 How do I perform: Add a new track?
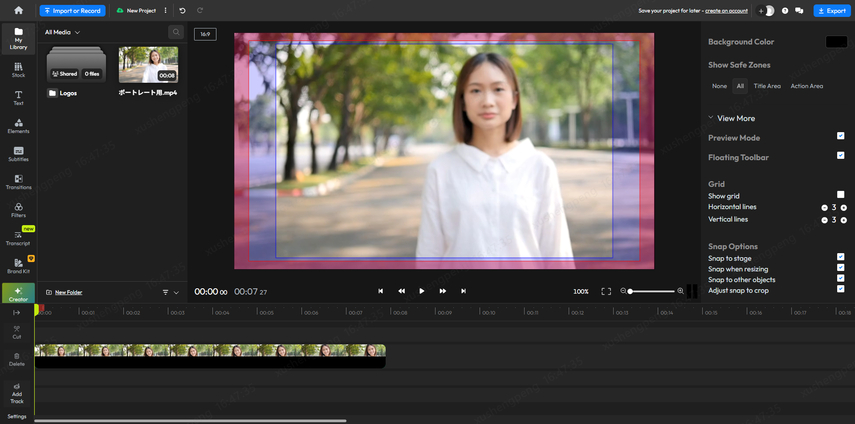click(16, 393)
